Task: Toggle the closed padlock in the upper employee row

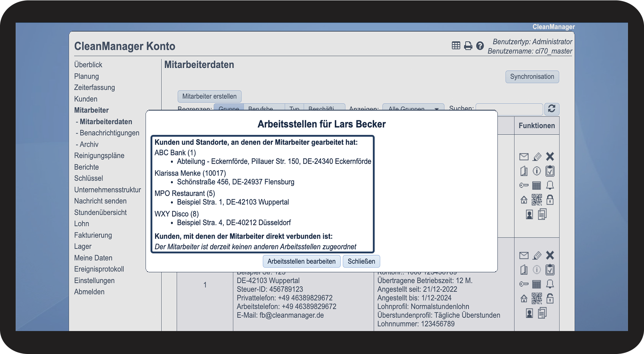Action: tap(550, 200)
